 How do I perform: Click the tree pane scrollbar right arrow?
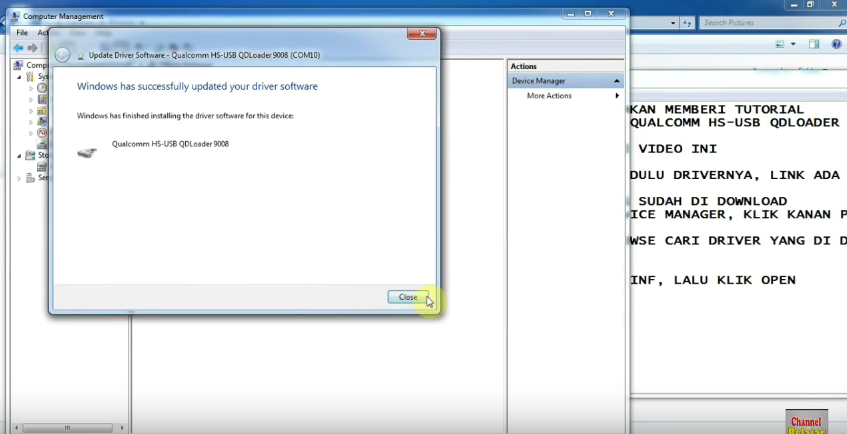pos(122,428)
